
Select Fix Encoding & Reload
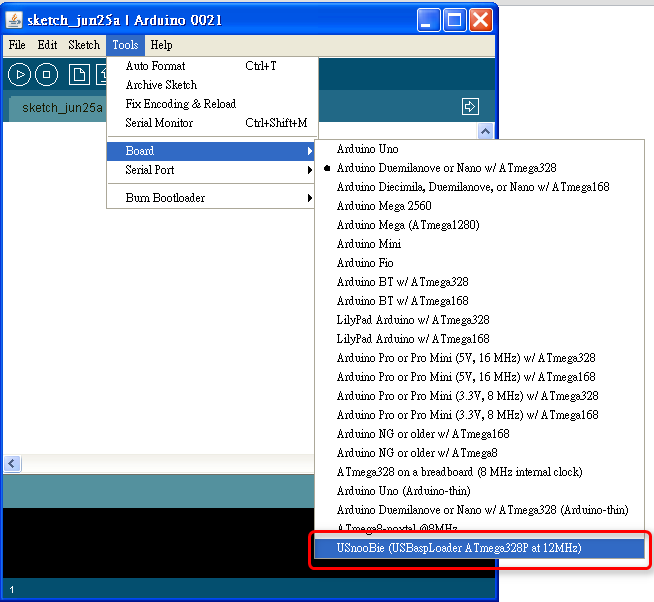pyautogui.click(x=212, y=104)
